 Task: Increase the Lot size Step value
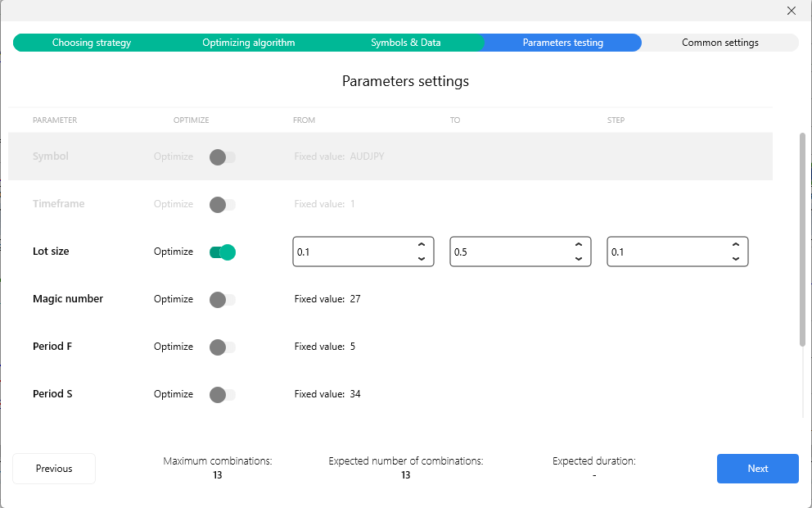[x=735, y=245]
